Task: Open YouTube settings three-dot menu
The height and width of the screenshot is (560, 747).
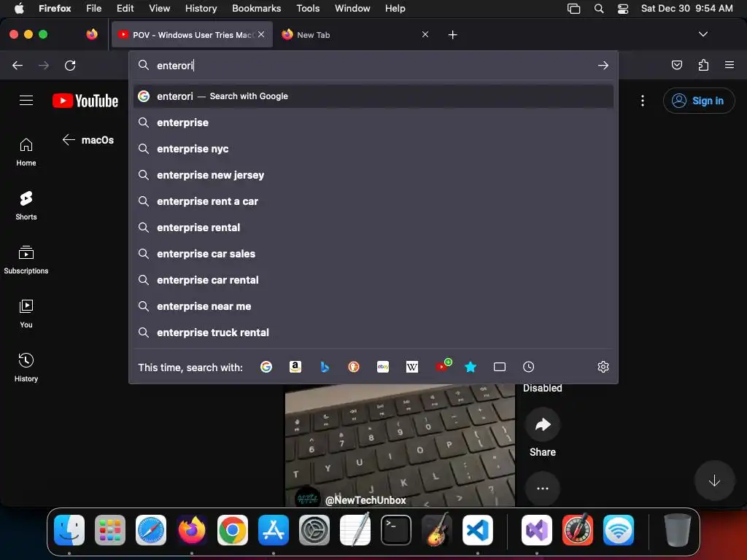Action: tap(643, 101)
